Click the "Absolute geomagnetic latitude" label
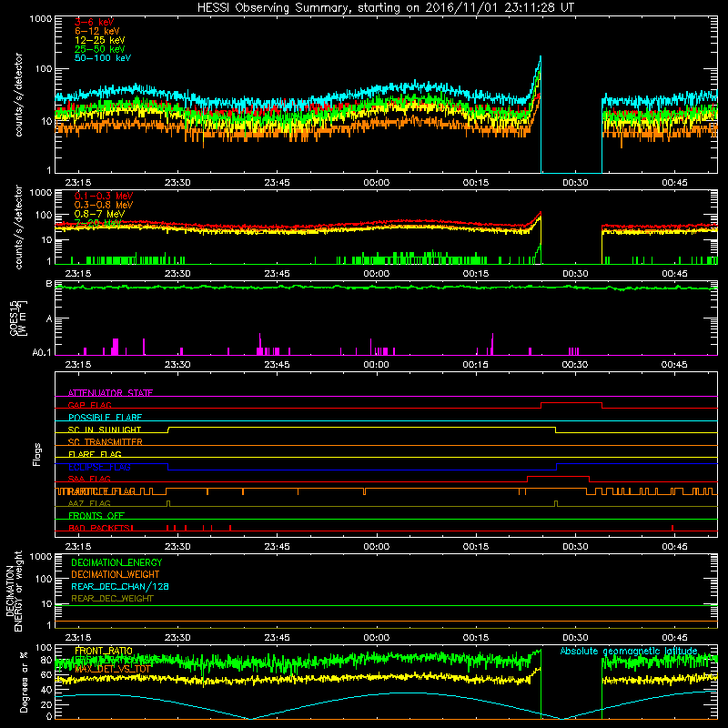This screenshot has width=728, height=728. 629,651
